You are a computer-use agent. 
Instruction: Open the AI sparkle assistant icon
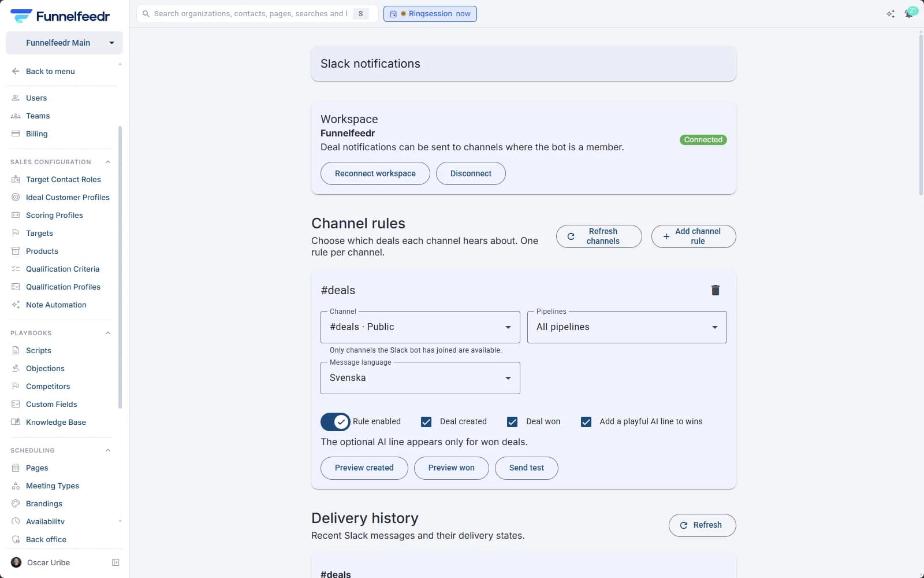pos(891,14)
